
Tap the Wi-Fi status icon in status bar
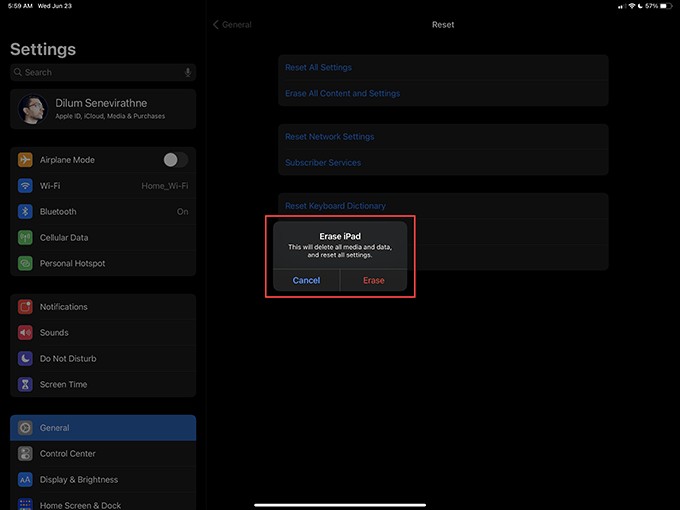click(631, 6)
